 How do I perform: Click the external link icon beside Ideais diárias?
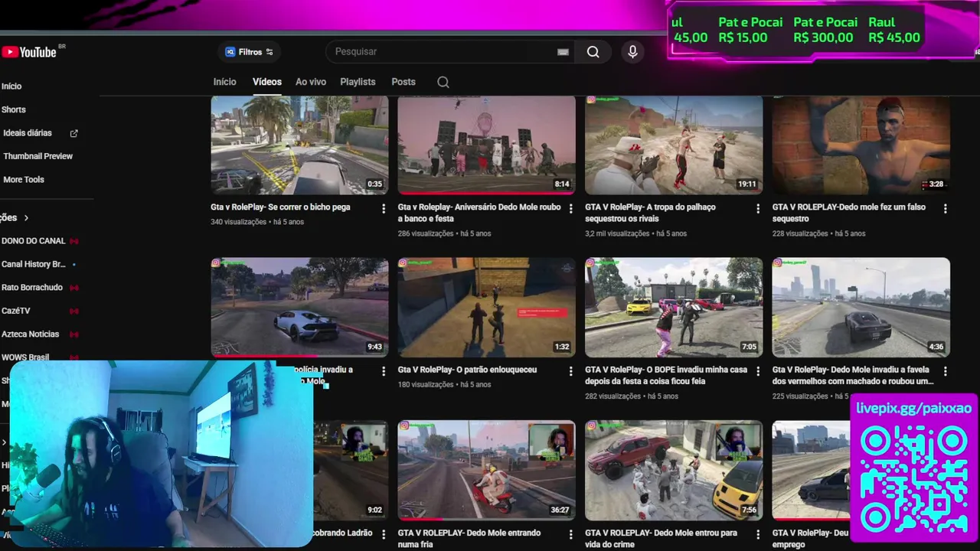tap(74, 133)
